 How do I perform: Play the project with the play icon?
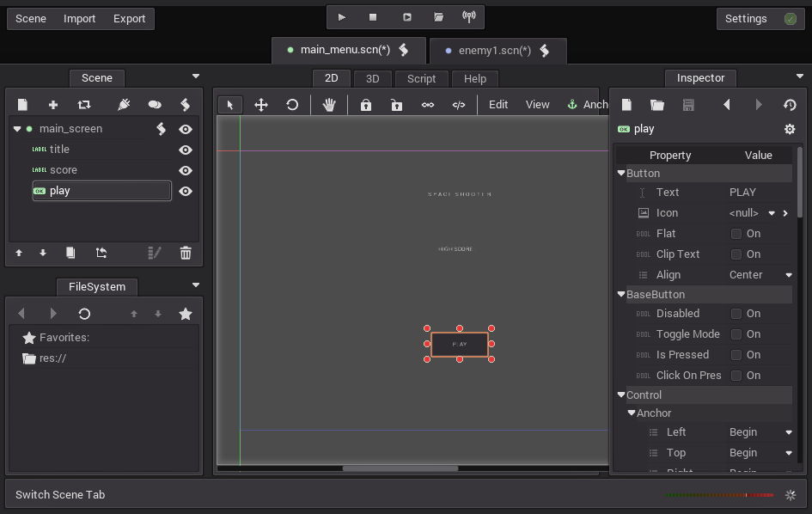(341, 17)
